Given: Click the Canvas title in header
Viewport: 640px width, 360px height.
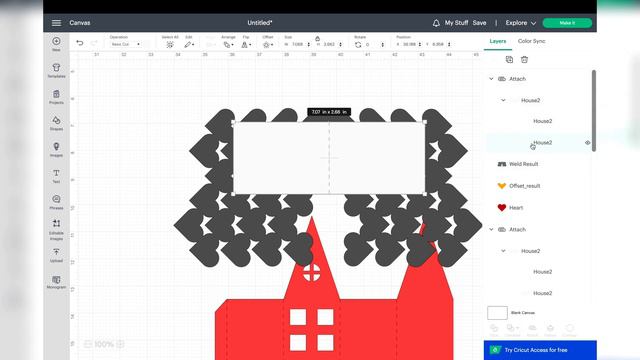Looking at the screenshot, I should click(x=80, y=23).
